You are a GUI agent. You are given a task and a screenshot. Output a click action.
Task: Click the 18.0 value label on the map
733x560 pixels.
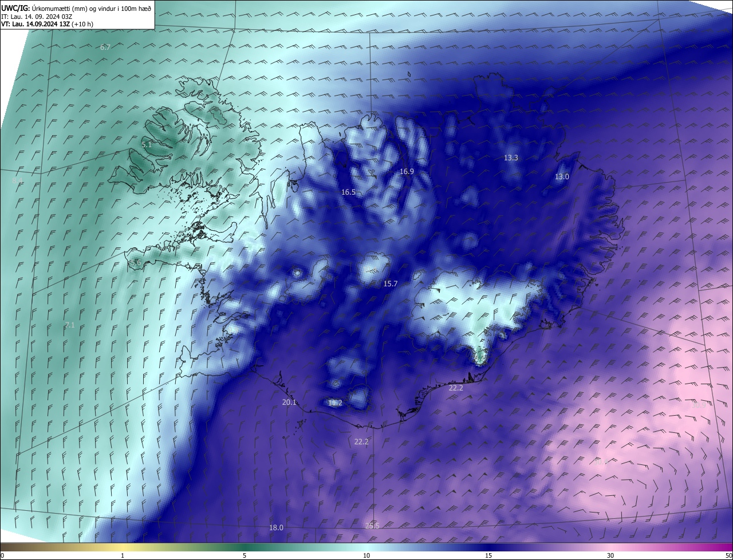[x=276, y=527]
